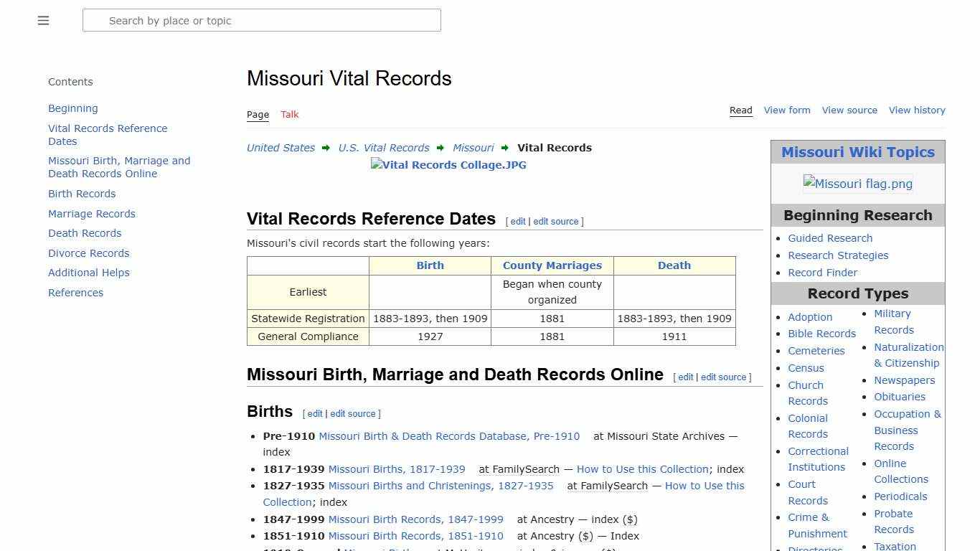The image size is (980, 551).
Task: Select Record Finder in the sidebar
Action: coord(822,273)
